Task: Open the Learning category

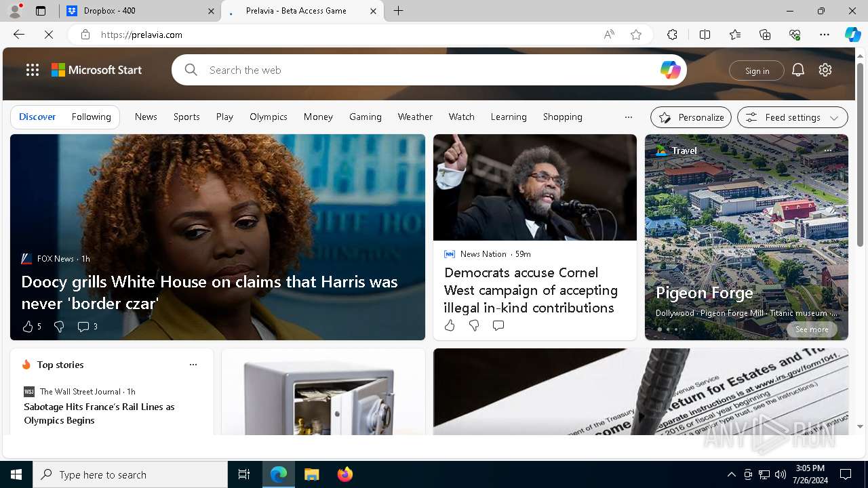Action: pyautogui.click(x=509, y=117)
